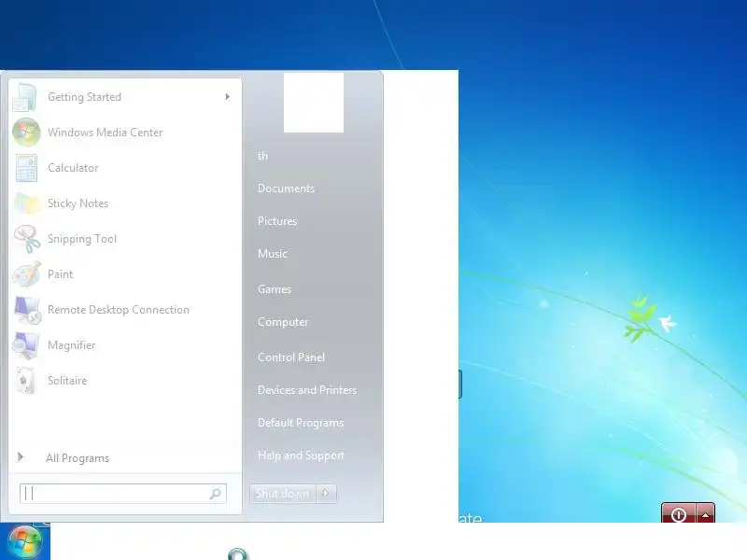Select the Windows Media Center label
The width and height of the screenshot is (747, 560).
click(x=106, y=133)
